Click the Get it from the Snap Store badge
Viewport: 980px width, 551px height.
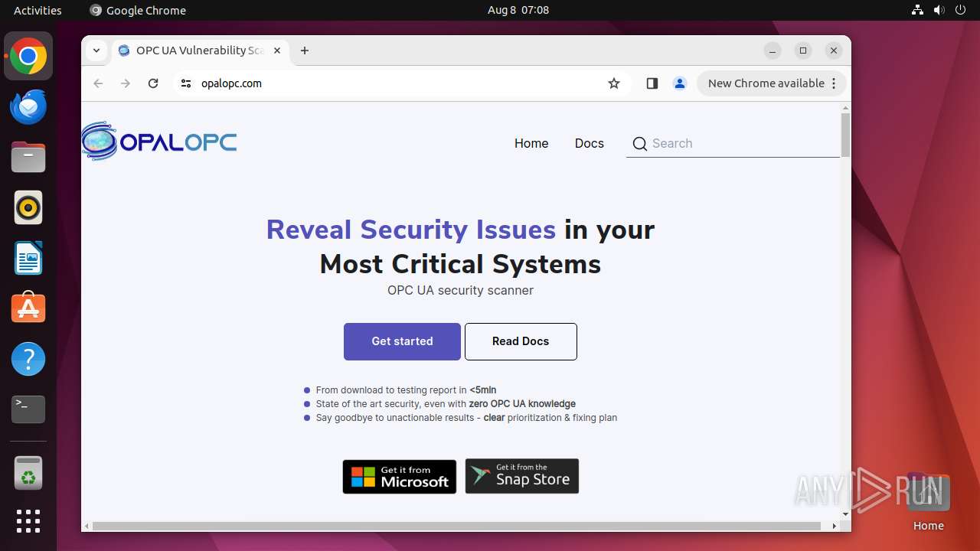[522, 476]
